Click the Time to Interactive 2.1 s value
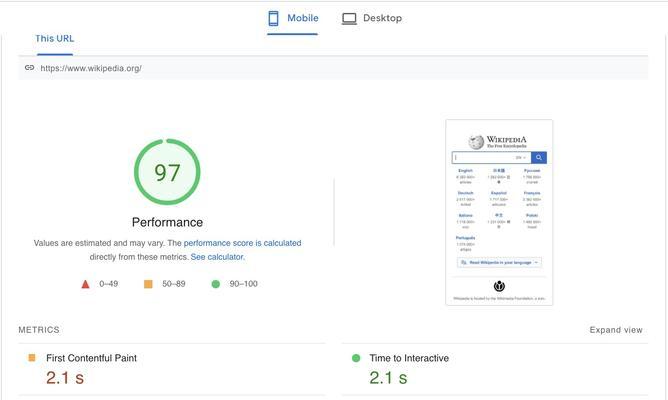Viewport: 668px width, 400px height. [x=388, y=378]
